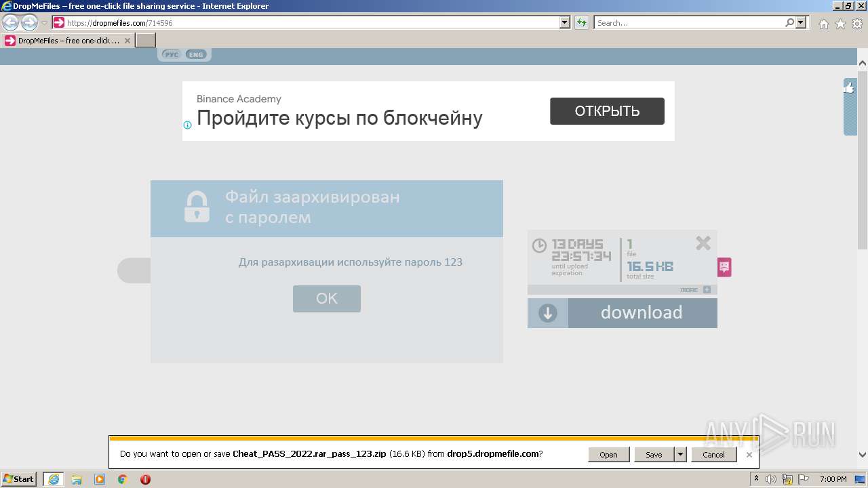Open the media player taskbar icon
The width and height of the screenshot is (868, 488).
[x=100, y=479]
